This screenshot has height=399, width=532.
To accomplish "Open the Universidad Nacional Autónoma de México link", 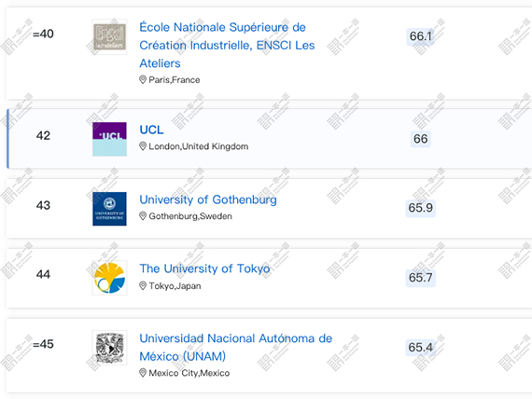I will pyautogui.click(x=236, y=347).
